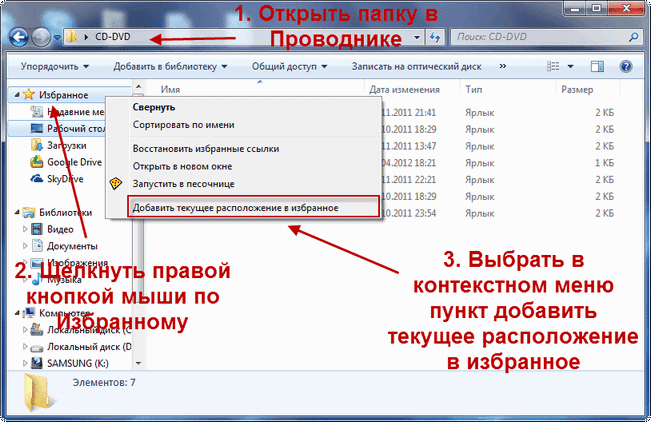The image size is (651, 422).
Task: Click the folder icon in details pane
Action: pos(38,393)
